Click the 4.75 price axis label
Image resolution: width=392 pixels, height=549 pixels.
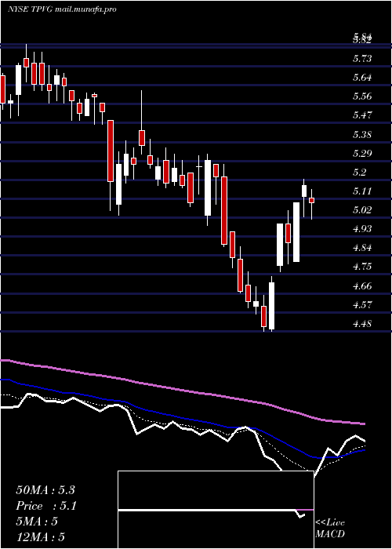pyautogui.click(x=362, y=267)
